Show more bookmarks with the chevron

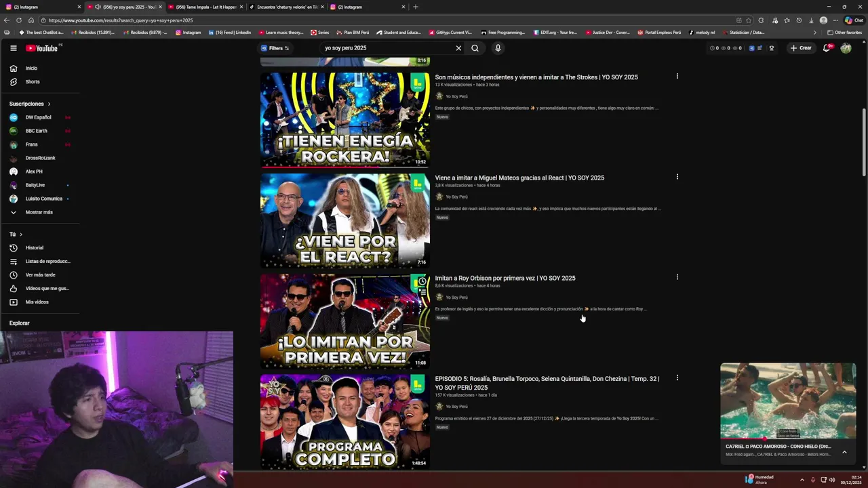coord(815,33)
